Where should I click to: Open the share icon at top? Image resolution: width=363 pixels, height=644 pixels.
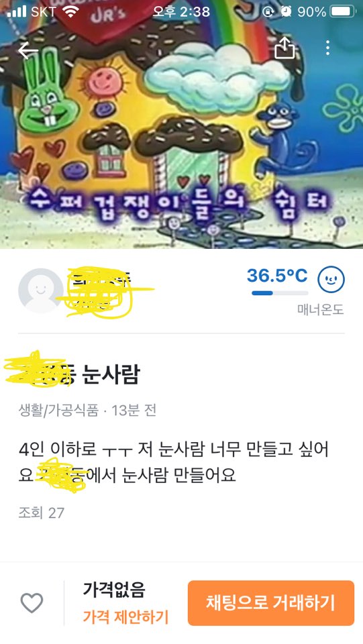(284, 48)
